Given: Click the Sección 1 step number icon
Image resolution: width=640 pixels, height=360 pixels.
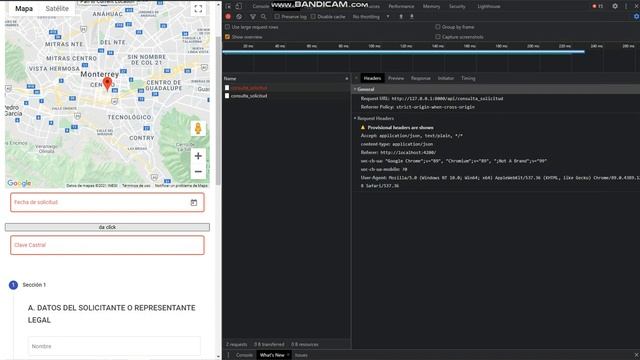Looking at the screenshot, I should (13, 285).
